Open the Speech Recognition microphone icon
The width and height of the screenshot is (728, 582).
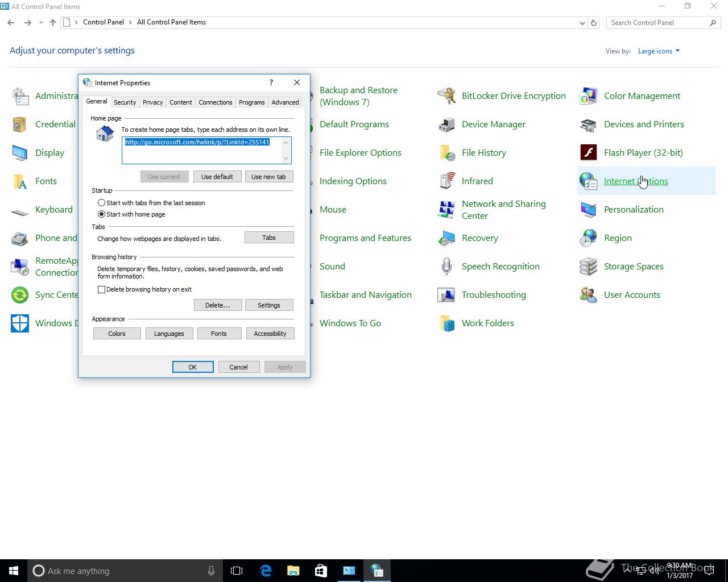point(446,267)
